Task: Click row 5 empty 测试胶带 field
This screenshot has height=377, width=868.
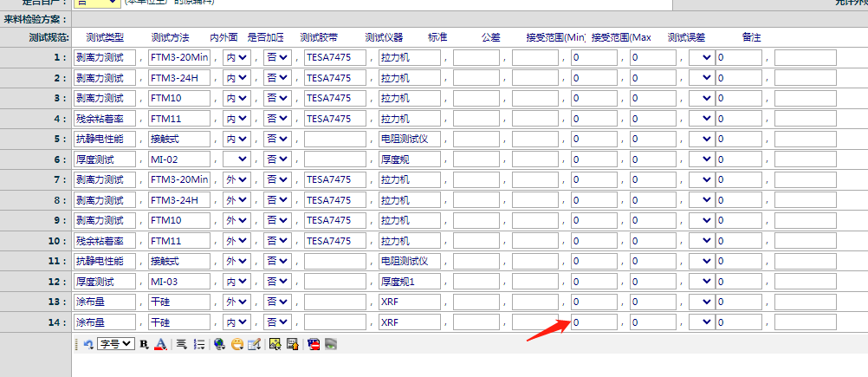Action: click(335, 139)
